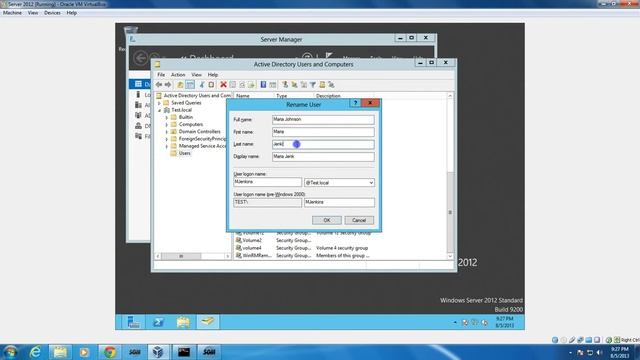
Task: Select the Users container in tree
Action: pyautogui.click(x=184, y=153)
